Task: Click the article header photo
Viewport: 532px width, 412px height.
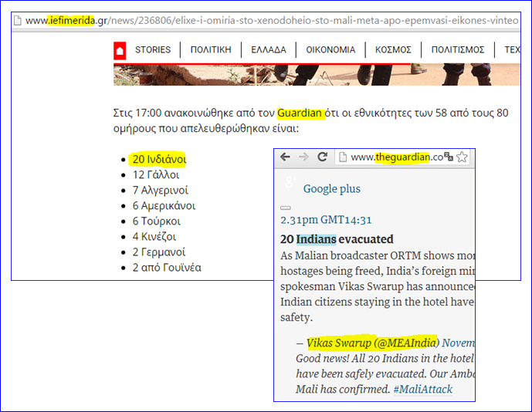Action: pyautogui.click(x=317, y=75)
